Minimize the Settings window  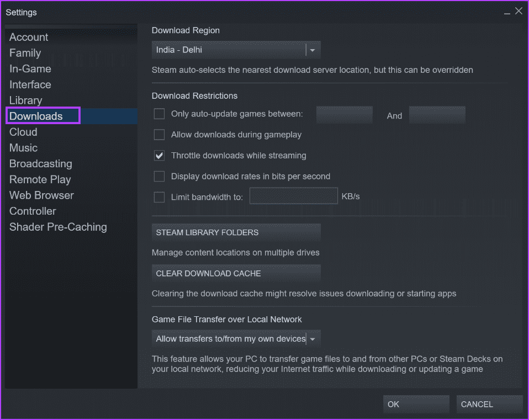[507, 12]
